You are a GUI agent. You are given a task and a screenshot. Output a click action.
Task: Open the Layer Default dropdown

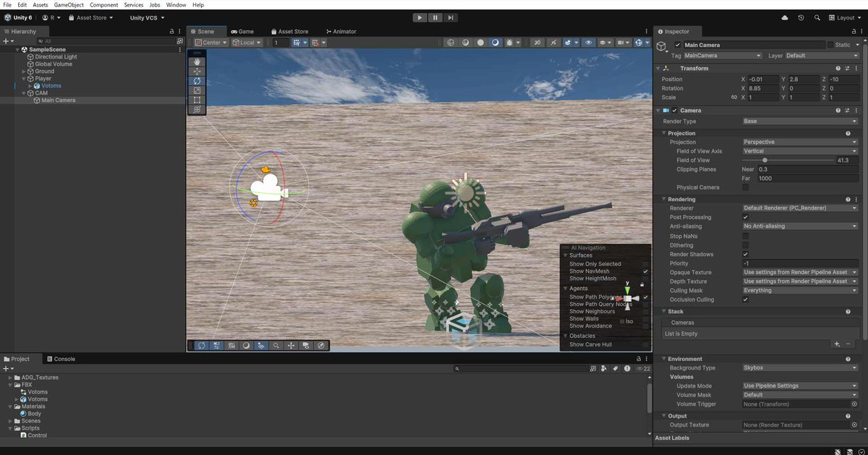point(822,56)
